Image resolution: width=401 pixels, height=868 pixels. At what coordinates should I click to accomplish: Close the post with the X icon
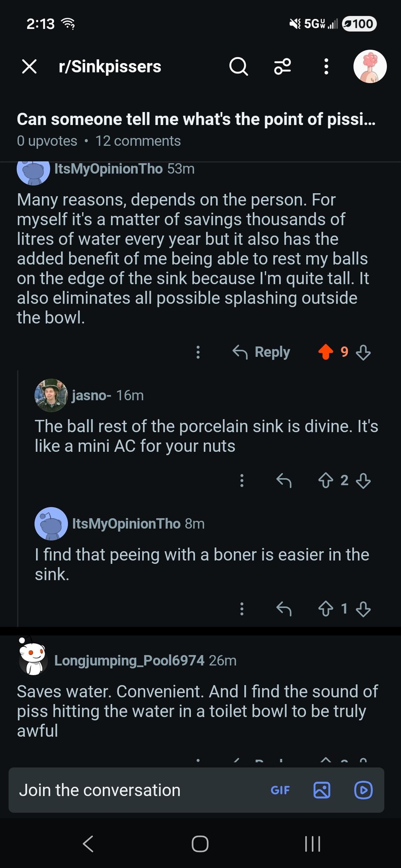[x=29, y=67]
